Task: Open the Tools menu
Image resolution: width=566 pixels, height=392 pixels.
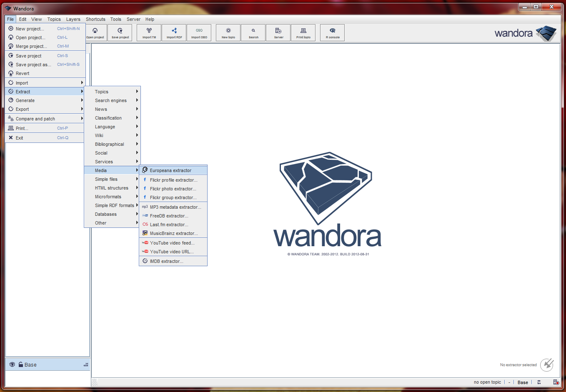Action: click(115, 19)
